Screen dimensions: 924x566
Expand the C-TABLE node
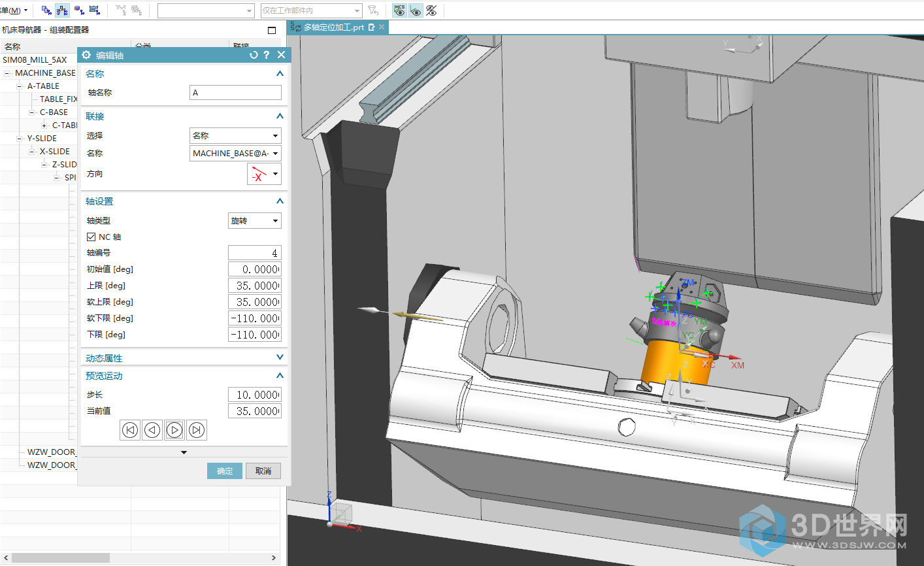pos(44,125)
